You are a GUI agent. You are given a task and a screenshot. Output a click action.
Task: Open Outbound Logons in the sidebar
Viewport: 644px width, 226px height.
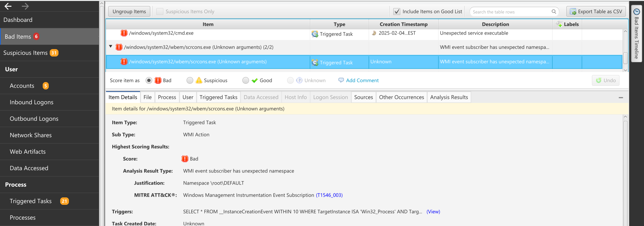pos(49,119)
